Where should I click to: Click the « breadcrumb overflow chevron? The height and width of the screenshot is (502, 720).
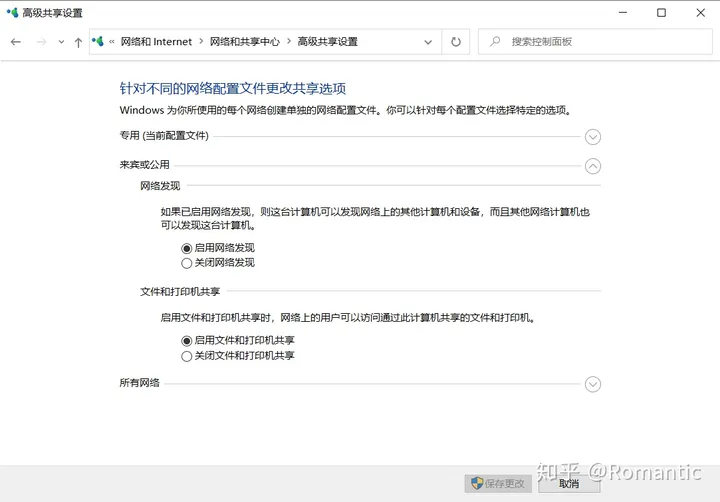112,42
